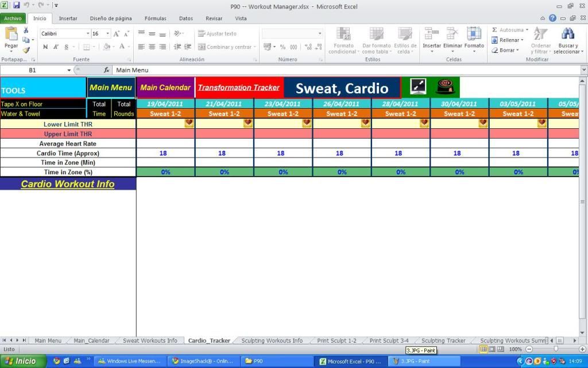Open the font name Calibri dropdown
The height and width of the screenshot is (368, 588).
click(88, 33)
